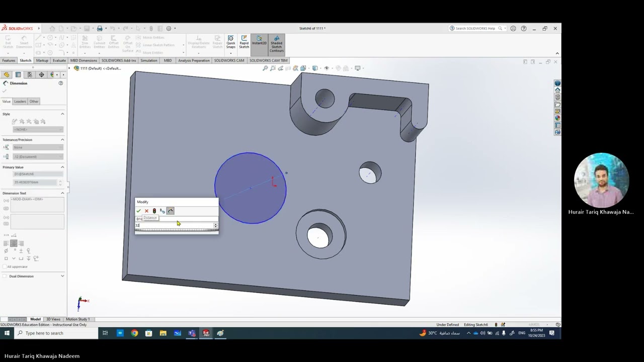644x362 pixels.
Task: Click the Chrome icon in Windows taskbar
Action: [x=134, y=333]
